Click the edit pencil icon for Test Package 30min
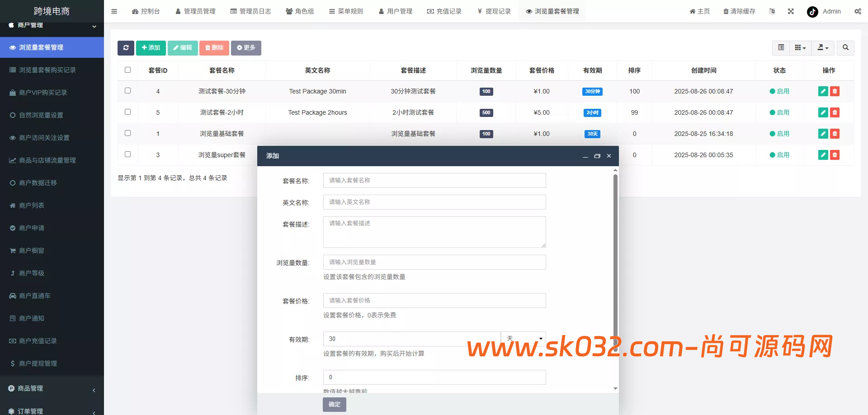The width and height of the screenshot is (868, 415). click(x=823, y=91)
